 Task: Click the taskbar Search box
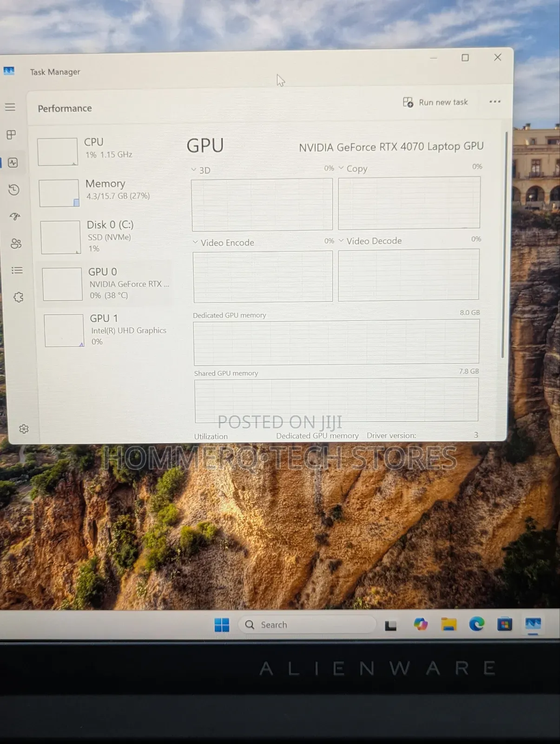coord(307,624)
